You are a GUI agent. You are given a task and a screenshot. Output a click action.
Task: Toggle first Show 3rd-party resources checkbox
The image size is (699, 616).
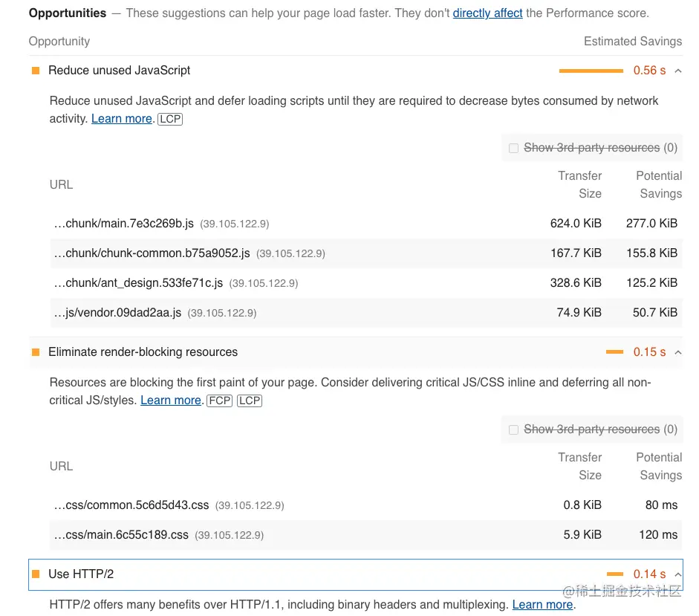(x=513, y=148)
